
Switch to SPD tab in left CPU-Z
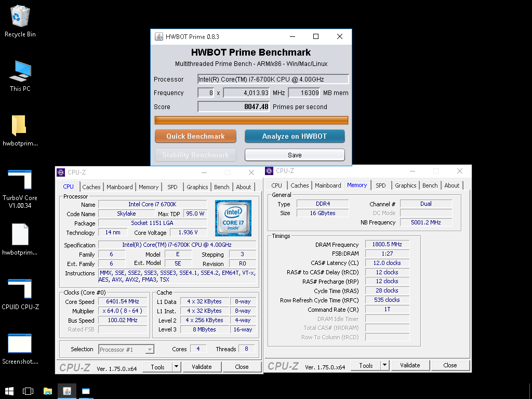(x=172, y=187)
